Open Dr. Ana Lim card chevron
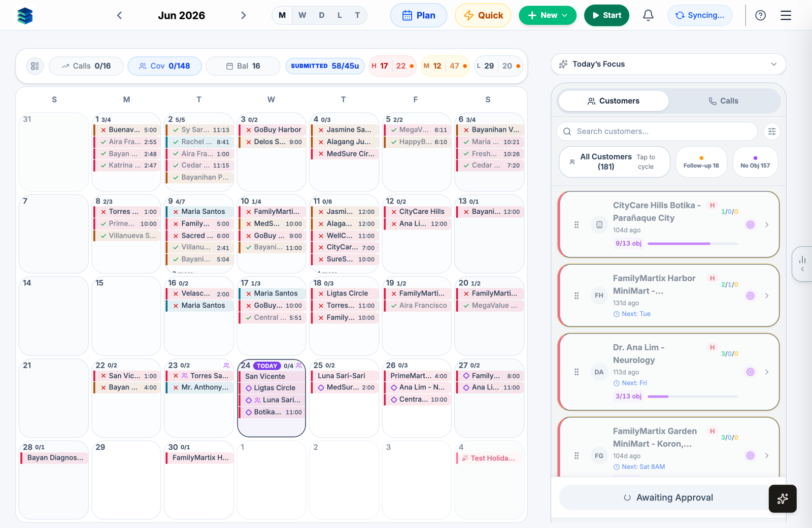The image size is (812, 528). pos(767,372)
